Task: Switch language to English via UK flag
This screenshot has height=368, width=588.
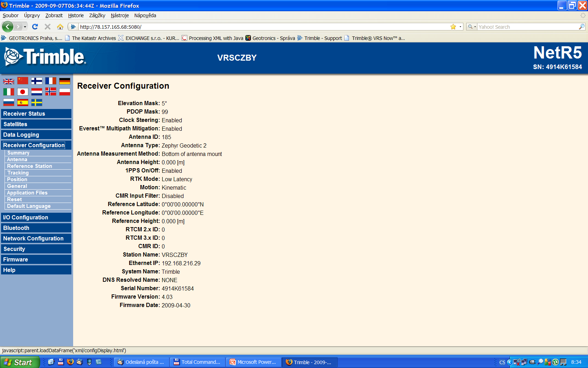Action: click(9, 81)
